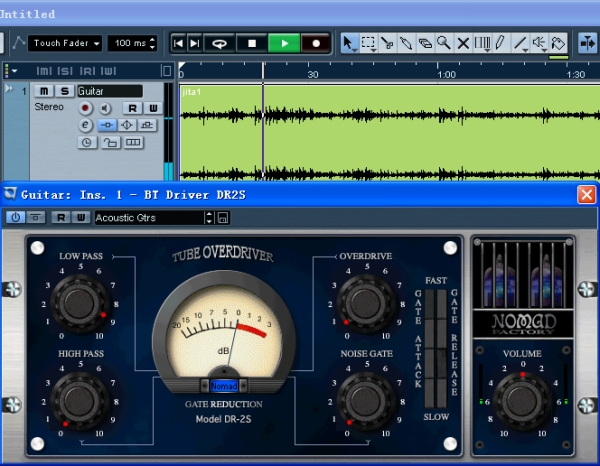Select the Erase tool
The height and width of the screenshot is (466, 600).
[425, 43]
